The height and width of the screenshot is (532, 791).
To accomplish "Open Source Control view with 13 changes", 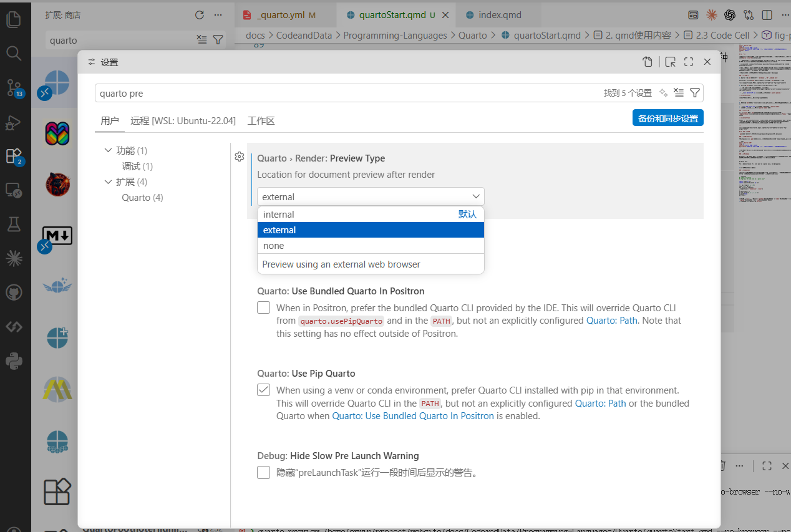I will click(14, 87).
